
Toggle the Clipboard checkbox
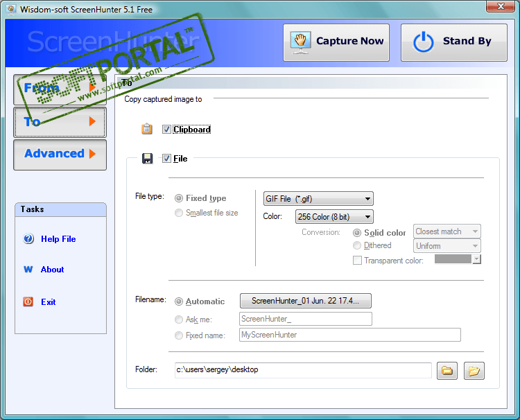[x=166, y=130]
